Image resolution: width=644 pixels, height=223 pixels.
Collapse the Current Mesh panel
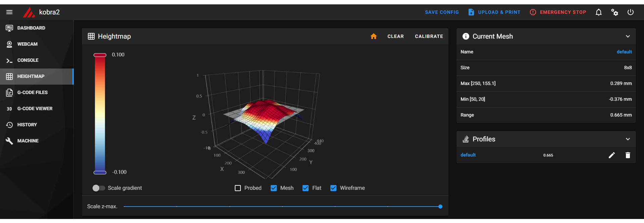[628, 36]
